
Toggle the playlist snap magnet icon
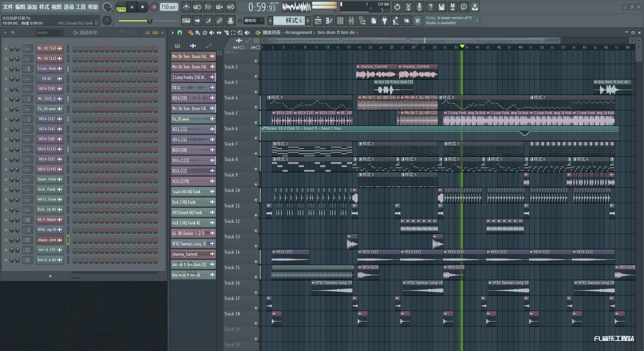pyautogui.click(x=180, y=33)
